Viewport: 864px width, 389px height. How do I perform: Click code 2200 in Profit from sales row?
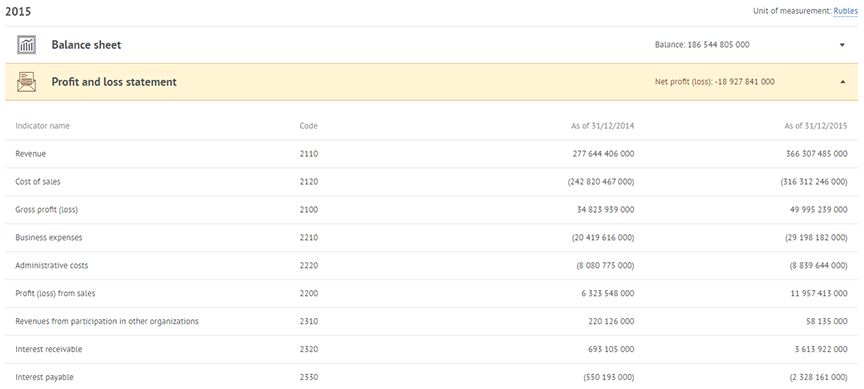(x=309, y=293)
